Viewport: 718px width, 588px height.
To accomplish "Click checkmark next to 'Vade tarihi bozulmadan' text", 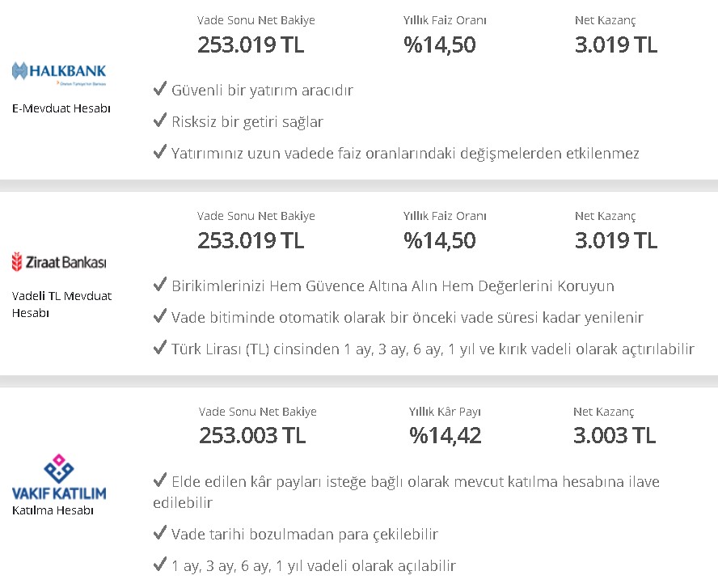I will click(x=160, y=532).
